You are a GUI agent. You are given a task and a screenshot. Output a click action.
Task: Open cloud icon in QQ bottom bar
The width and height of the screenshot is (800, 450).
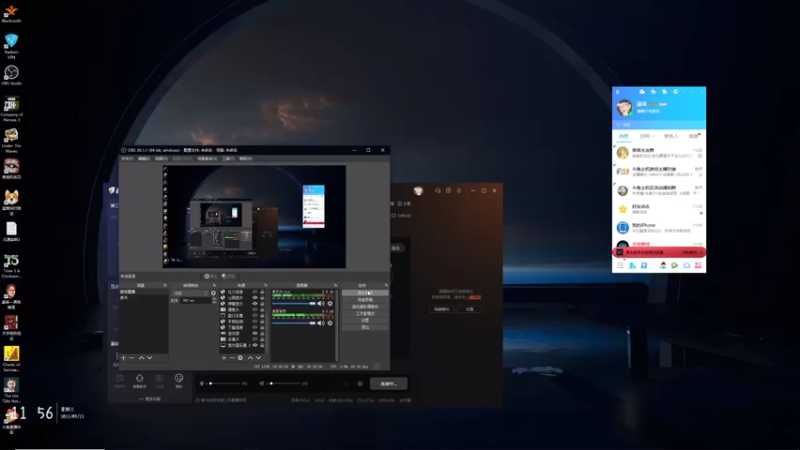pyautogui.click(x=686, y=265)
